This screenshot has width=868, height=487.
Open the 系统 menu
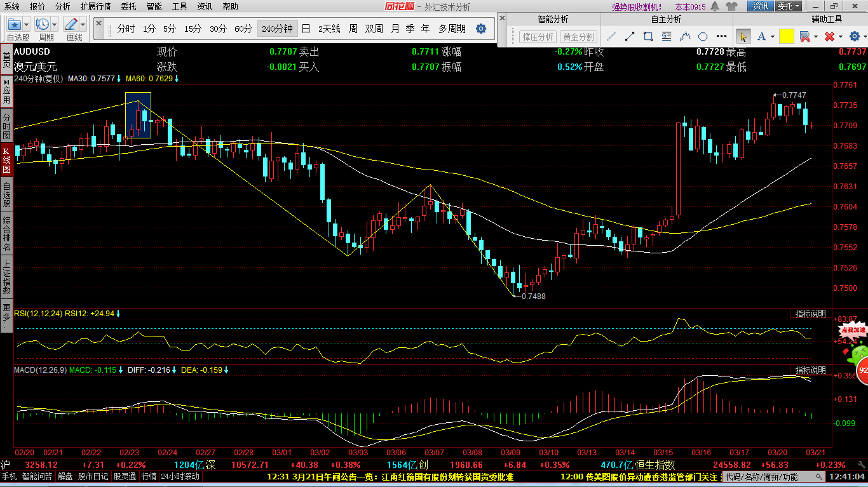click(x=11, y=6)
